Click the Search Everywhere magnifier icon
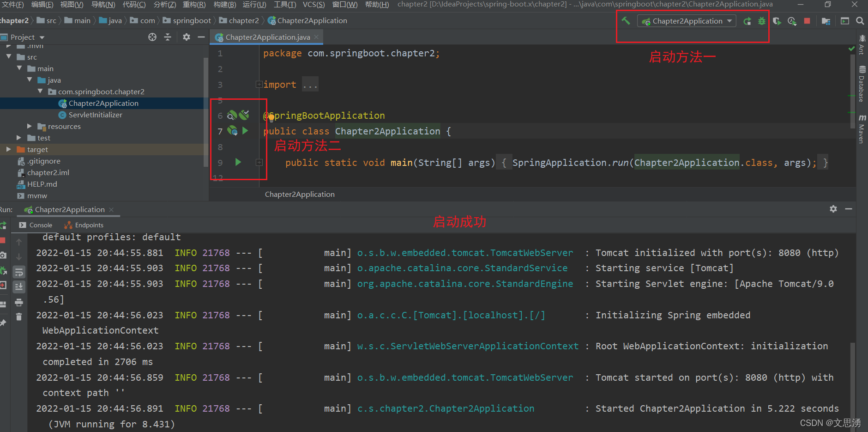The image size is (868, 432). point(860,21)
